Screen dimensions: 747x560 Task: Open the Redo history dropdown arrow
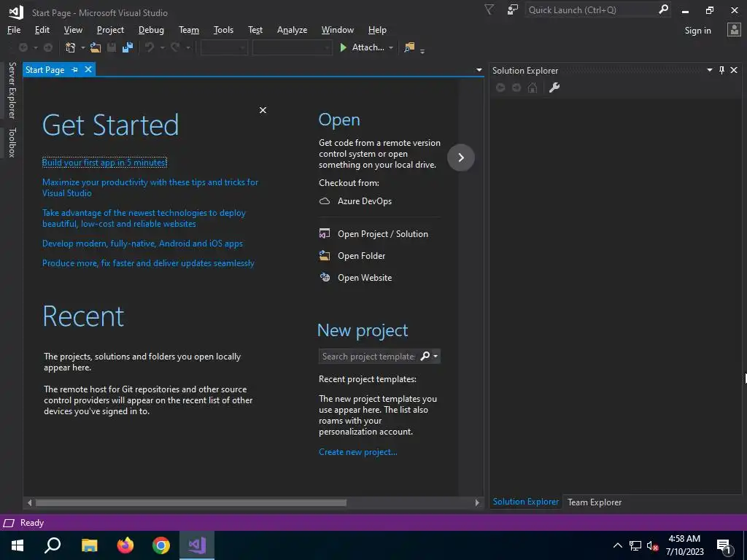click(x=187, y=47)
